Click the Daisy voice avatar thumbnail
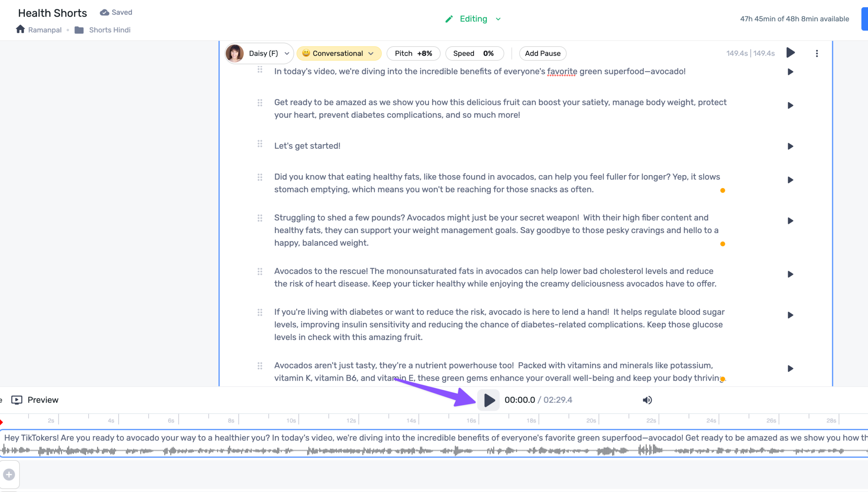The height and width of the screenshot is (492, 868). coord(235,53)
